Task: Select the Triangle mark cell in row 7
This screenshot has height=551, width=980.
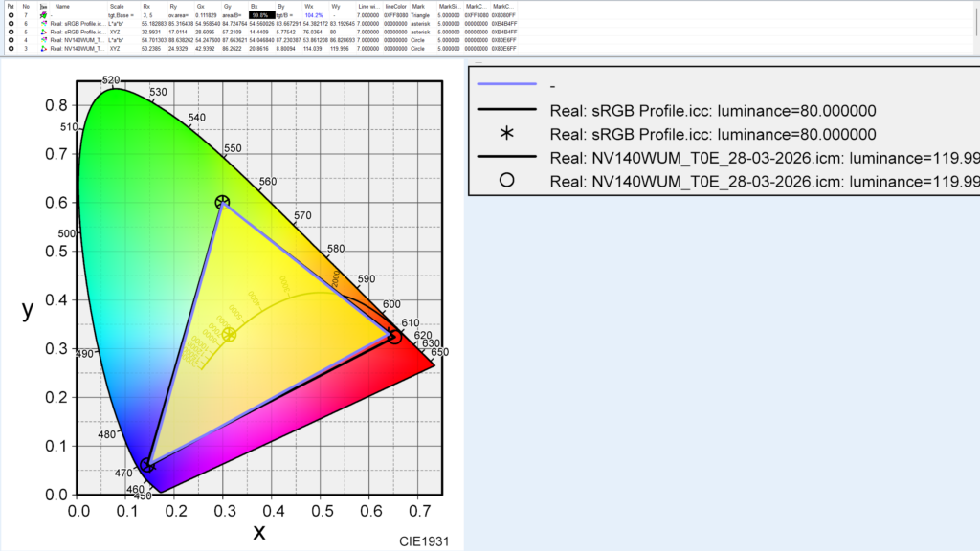Action: 421,16
